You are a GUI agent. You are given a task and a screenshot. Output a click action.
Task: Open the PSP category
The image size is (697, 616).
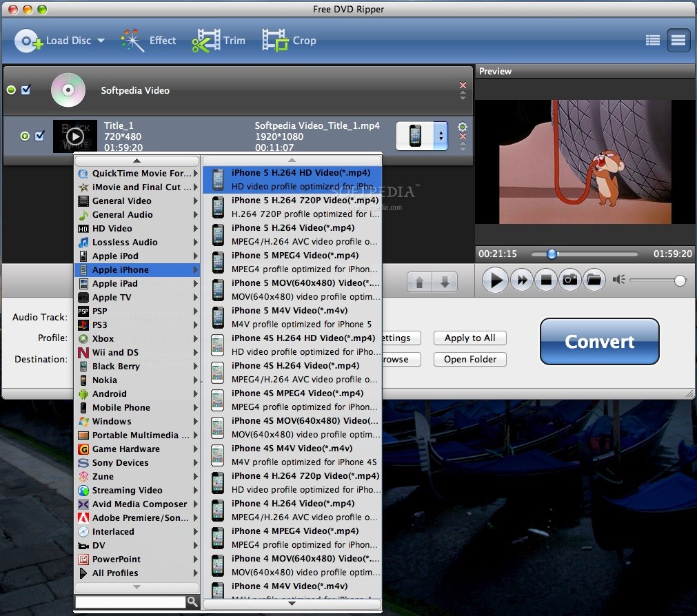(x=137, y=311)
